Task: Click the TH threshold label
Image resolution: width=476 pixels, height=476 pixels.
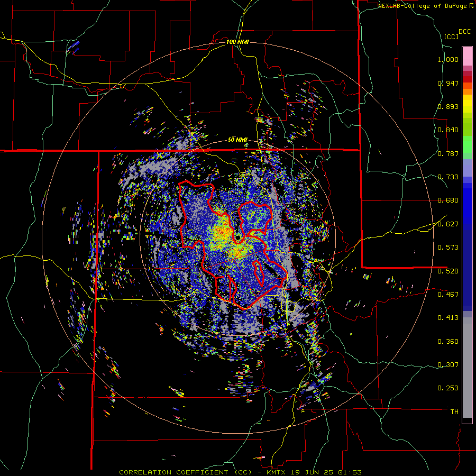Action: [x=454, y=412]
